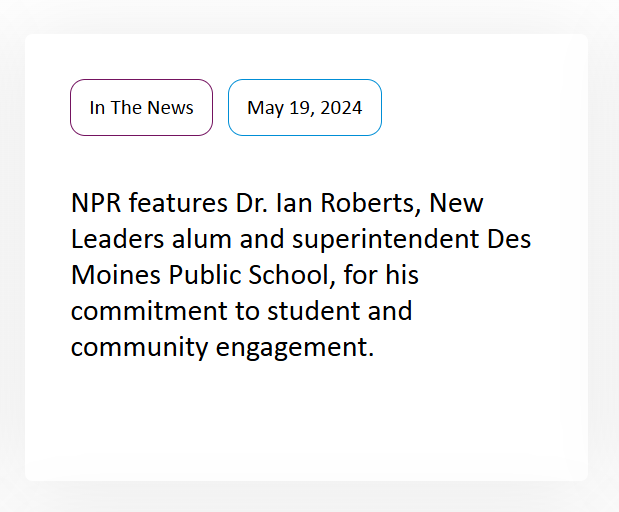The image size is (619, 512).
Task: Click the word Des ending the second line
Action: click(x=509, y=239)
